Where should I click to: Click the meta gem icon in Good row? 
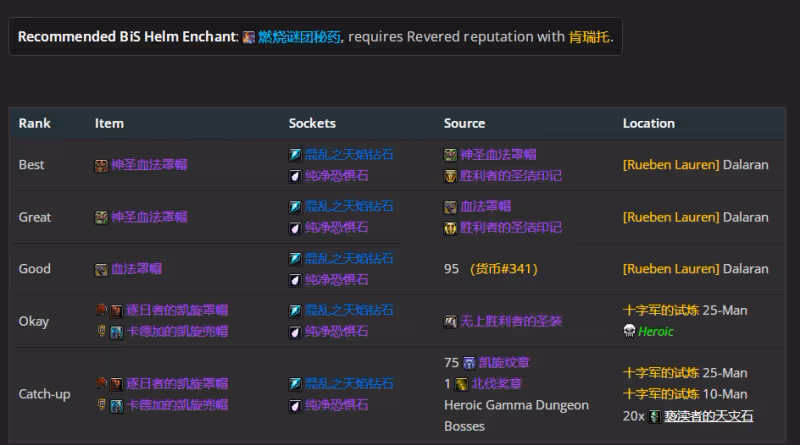coord(295,259)
